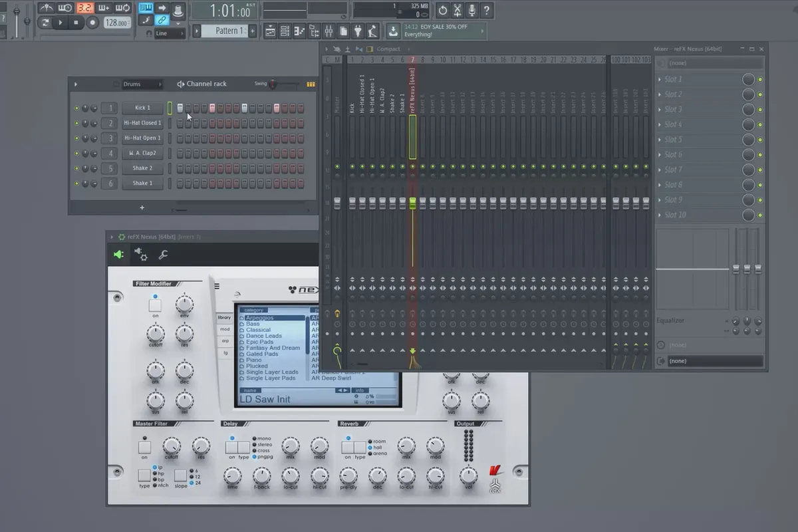Open the Line snap dropdown
The image size is (798, 532).
pyautogui.click(x=170, y=33)
